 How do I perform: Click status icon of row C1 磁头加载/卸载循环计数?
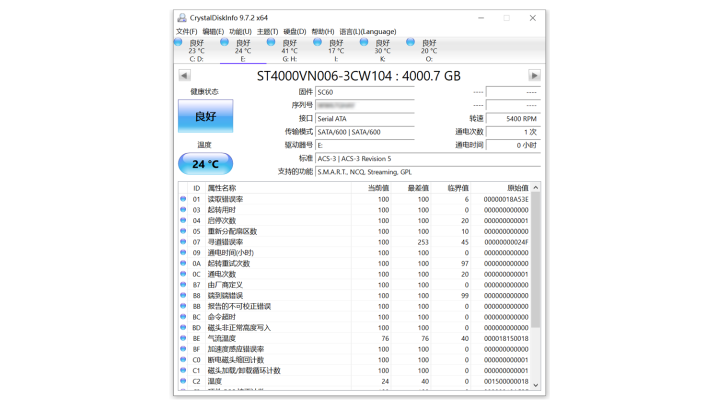click(x=183, y=370)
